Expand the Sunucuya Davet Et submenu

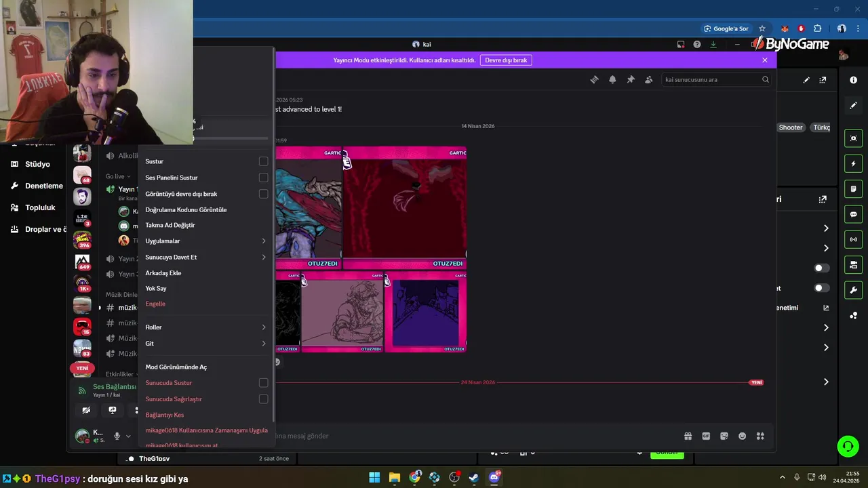[205, 257]
